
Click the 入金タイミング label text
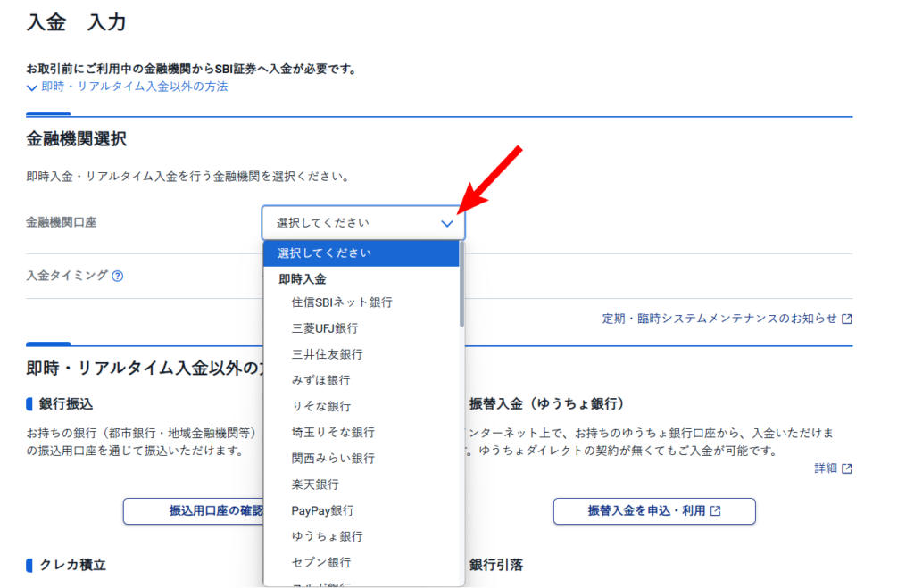pos(67,276)
